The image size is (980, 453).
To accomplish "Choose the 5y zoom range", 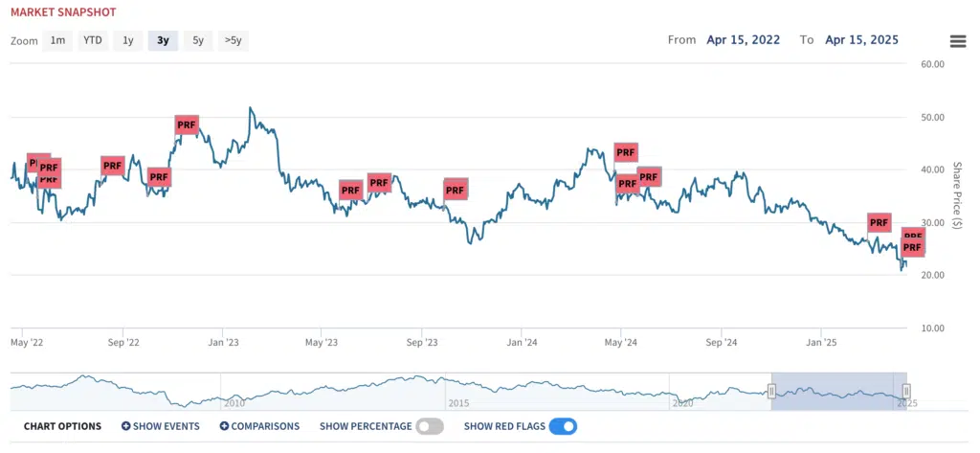I will [x=198, y=40].
